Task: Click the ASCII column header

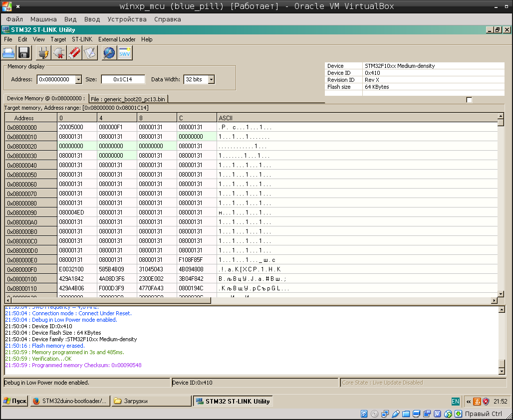Action: 357,118
